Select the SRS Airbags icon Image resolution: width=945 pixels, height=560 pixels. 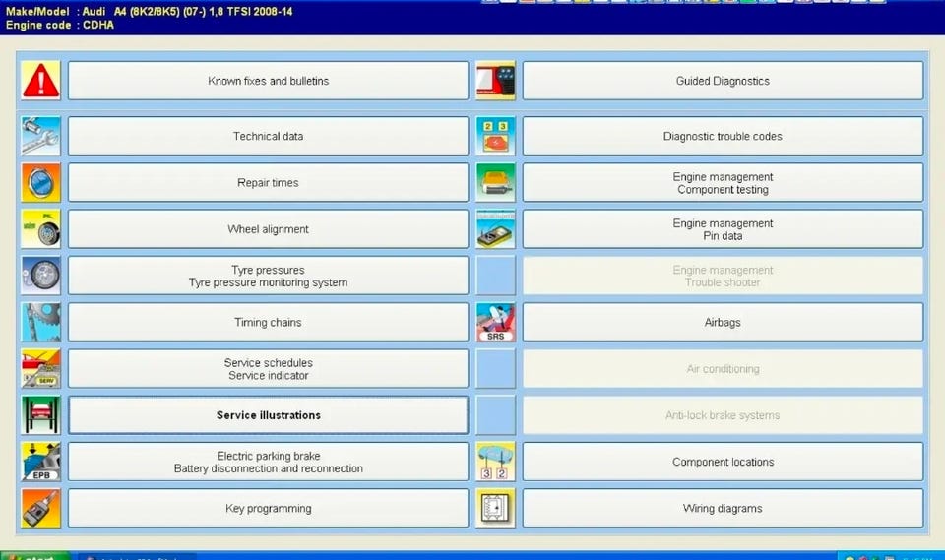(x=495, y=322)
